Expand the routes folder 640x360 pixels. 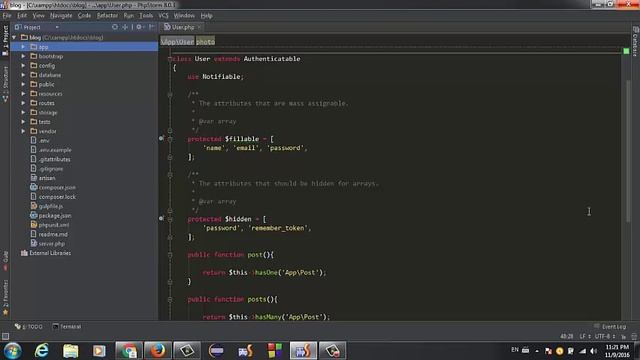[x=23, y=103]
